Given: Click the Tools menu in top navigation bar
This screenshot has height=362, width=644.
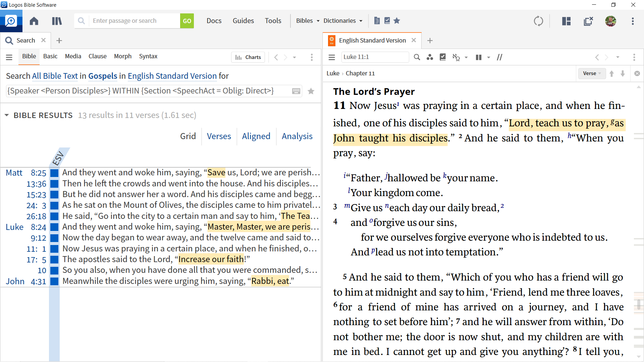Looking at the screenshot, I should point(273,20).
